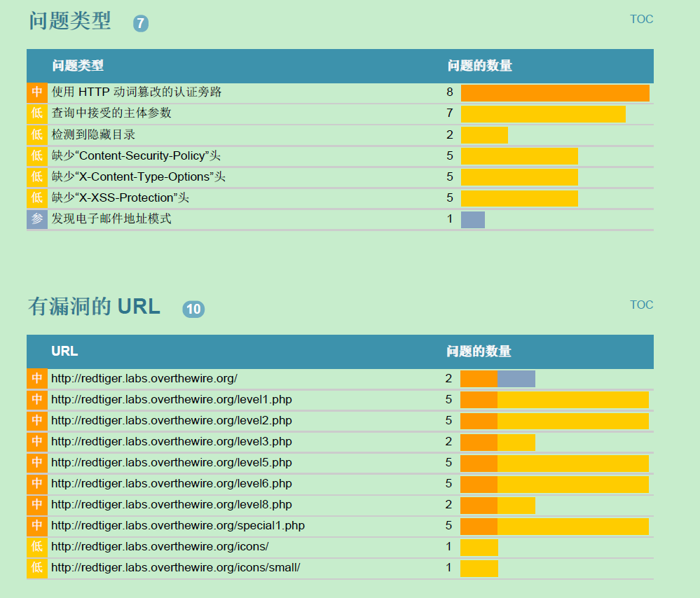Click the TOC link beside 问题类型 heading
The width and height of the screenshot is (700, 598).
tap(641, 19)
